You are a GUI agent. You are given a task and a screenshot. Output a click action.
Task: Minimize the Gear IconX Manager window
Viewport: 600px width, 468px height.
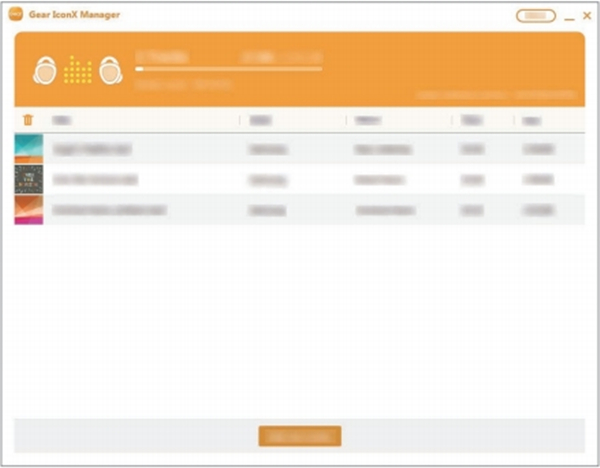pyautogui.click(x=570, y=16)
